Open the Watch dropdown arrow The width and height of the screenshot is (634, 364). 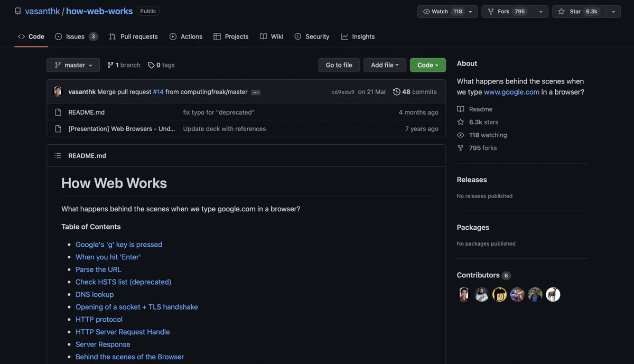[471, 12]
